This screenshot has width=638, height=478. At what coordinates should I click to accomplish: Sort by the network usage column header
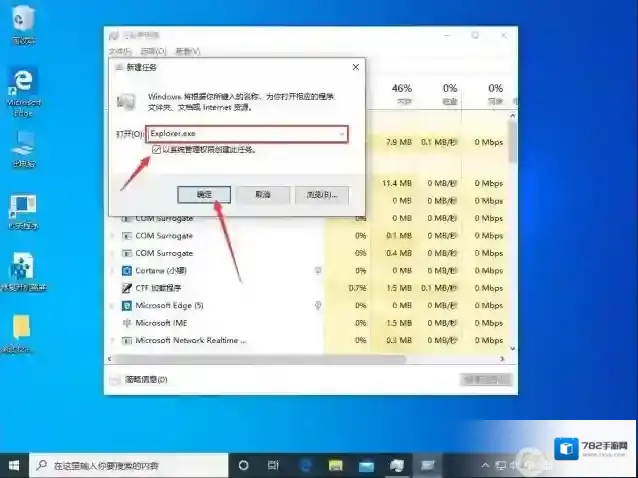point(495,94)
